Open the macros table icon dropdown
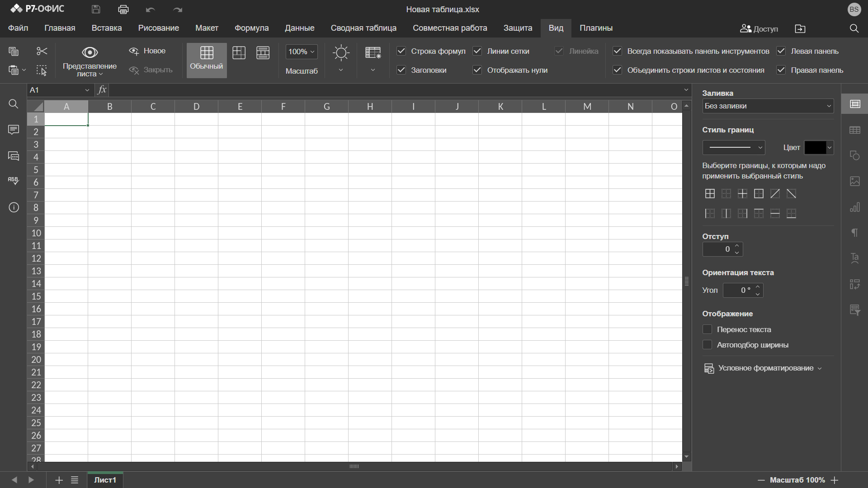 373,70
